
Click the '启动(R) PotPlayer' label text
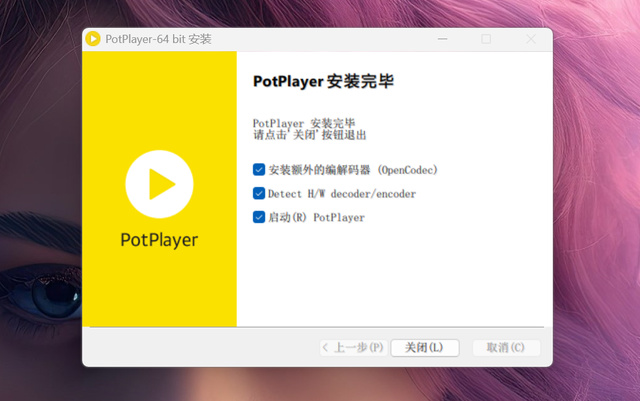[x=316, y=217]
